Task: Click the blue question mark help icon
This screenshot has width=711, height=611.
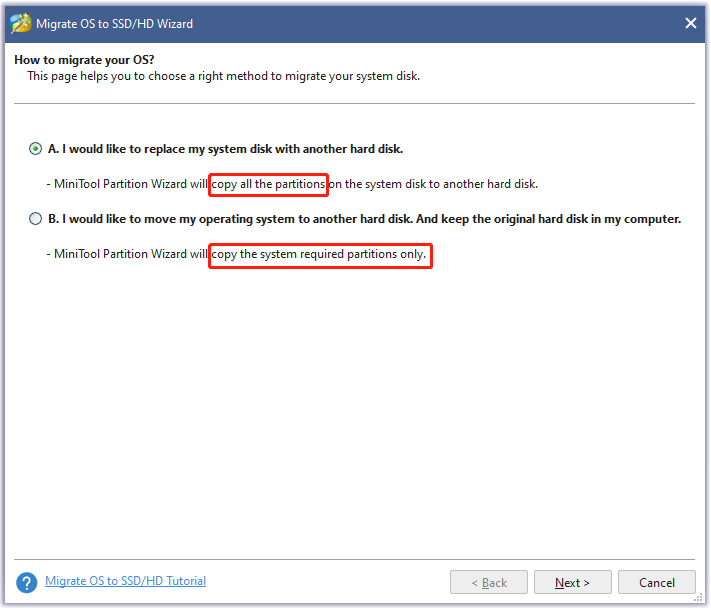Action: click(x=26, y=582)
